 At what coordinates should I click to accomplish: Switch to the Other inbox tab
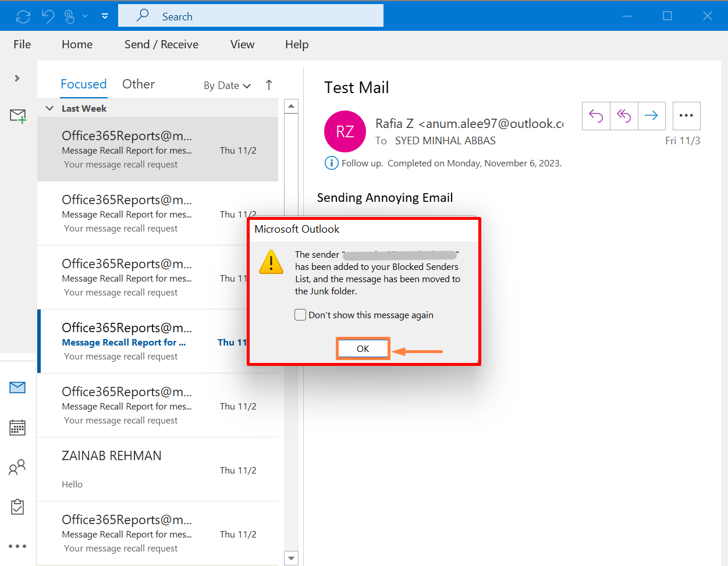[139, 84]
